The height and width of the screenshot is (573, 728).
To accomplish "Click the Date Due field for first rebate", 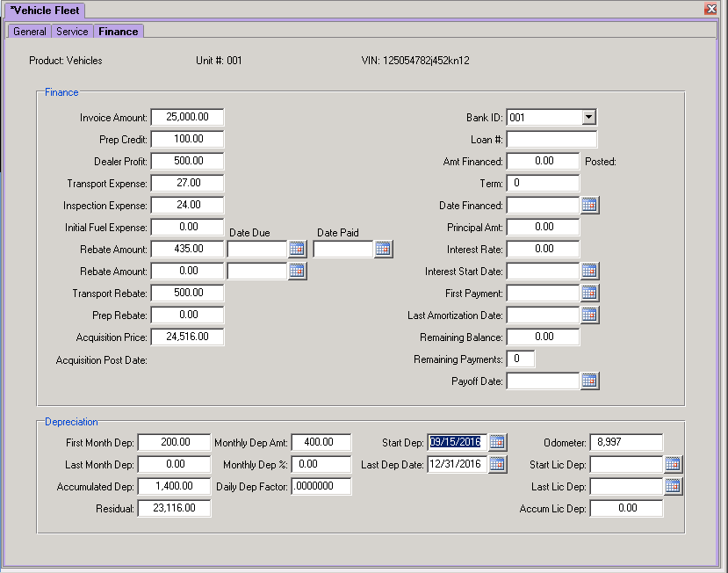I will pyautogui.click(x=257, y=249).
